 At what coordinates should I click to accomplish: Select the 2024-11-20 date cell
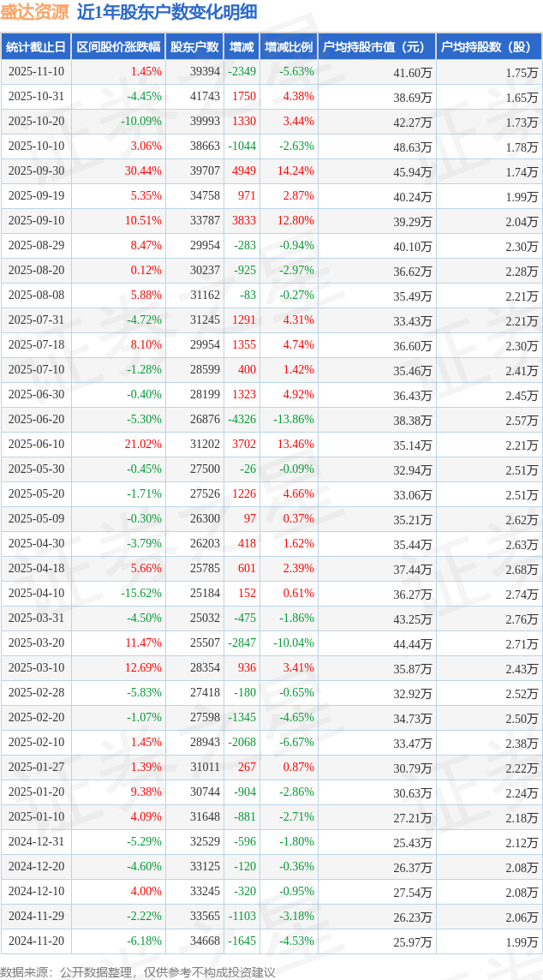pyautogui.click(x=36, y=941)
